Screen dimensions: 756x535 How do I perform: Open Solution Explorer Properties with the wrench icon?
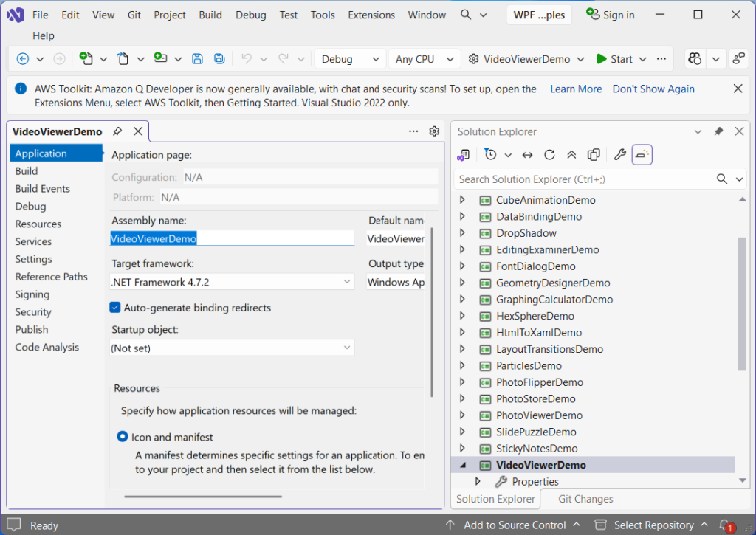pos(619,154)
